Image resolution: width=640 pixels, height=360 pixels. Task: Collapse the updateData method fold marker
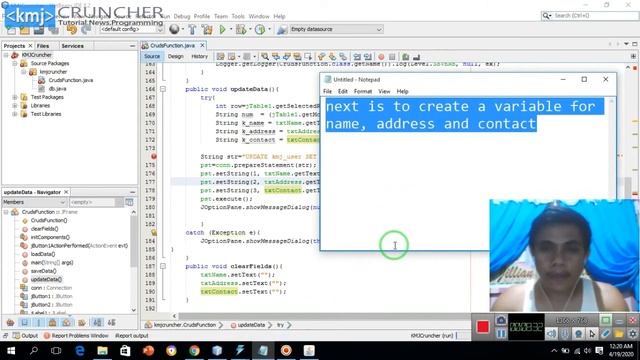coord(163,89)
